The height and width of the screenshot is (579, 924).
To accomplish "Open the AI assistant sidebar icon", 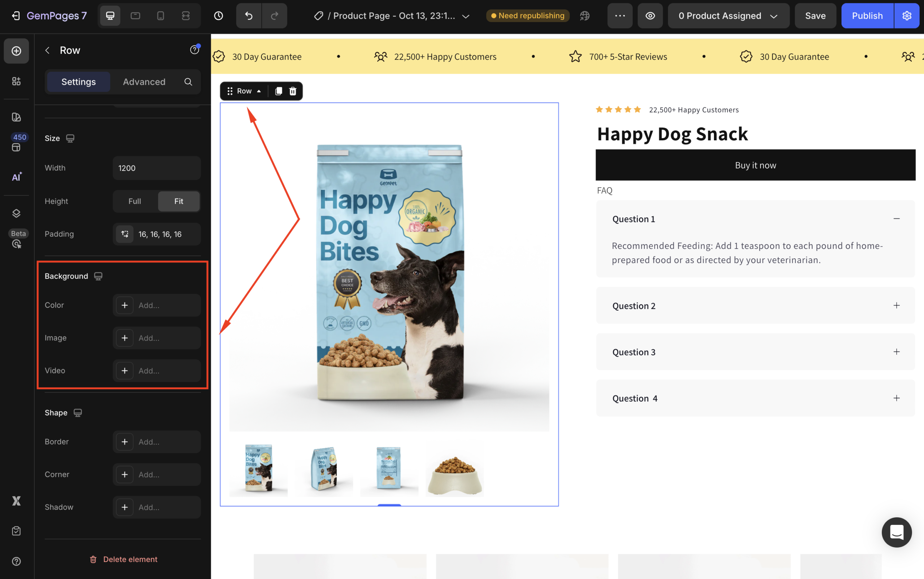I will pos(16,177).
